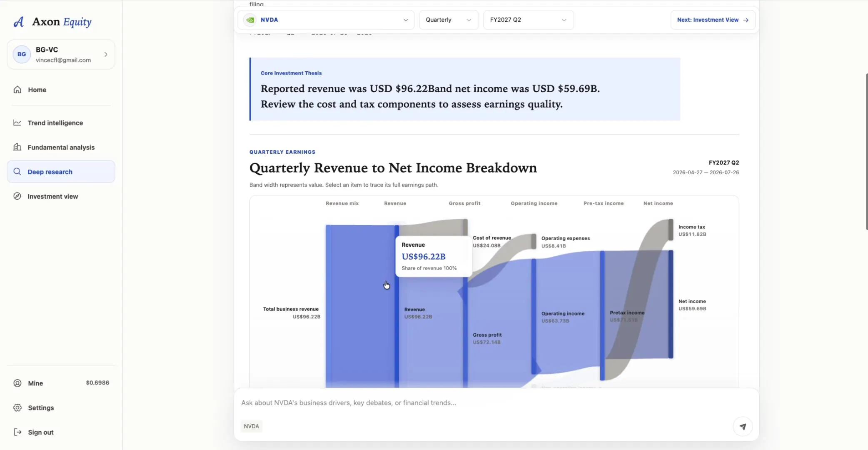This screenshot has height=450, width=868.
Task: Click the NVIDIA logo in ticker selector
Action: (250, 20)
